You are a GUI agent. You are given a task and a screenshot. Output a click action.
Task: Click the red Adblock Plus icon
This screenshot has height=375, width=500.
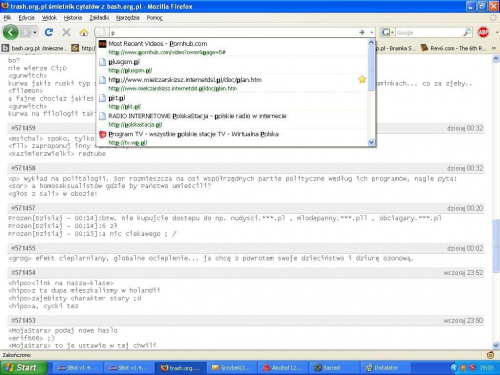pos(483,32)
